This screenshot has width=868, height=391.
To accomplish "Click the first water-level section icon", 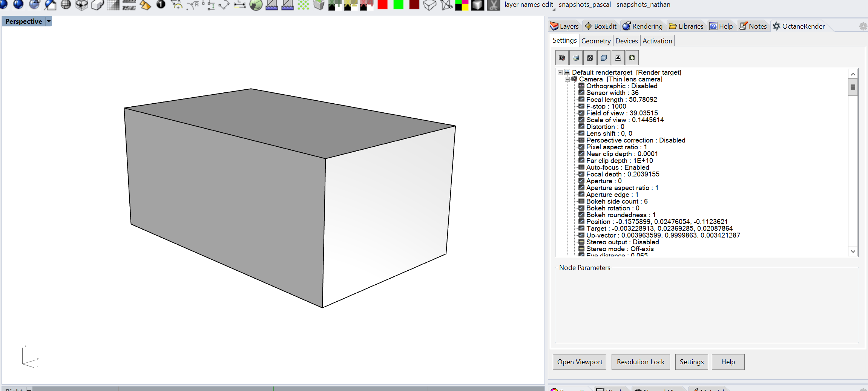I will [x=271, y=5].
